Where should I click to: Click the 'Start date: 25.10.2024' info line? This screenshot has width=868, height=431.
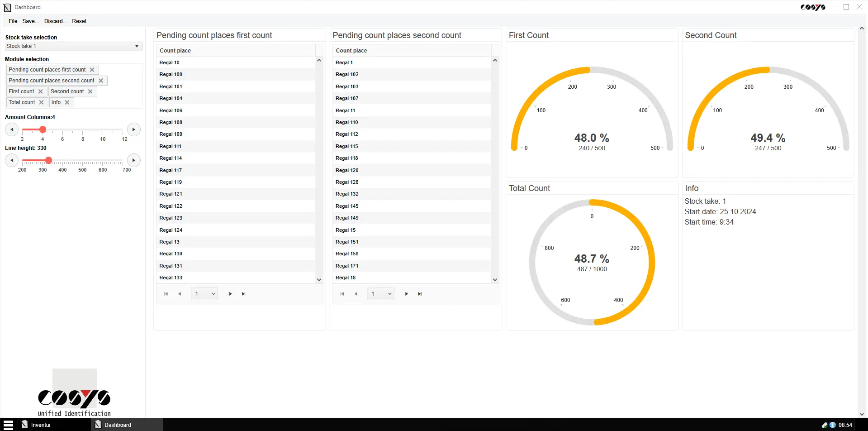(x=720, y=211)
